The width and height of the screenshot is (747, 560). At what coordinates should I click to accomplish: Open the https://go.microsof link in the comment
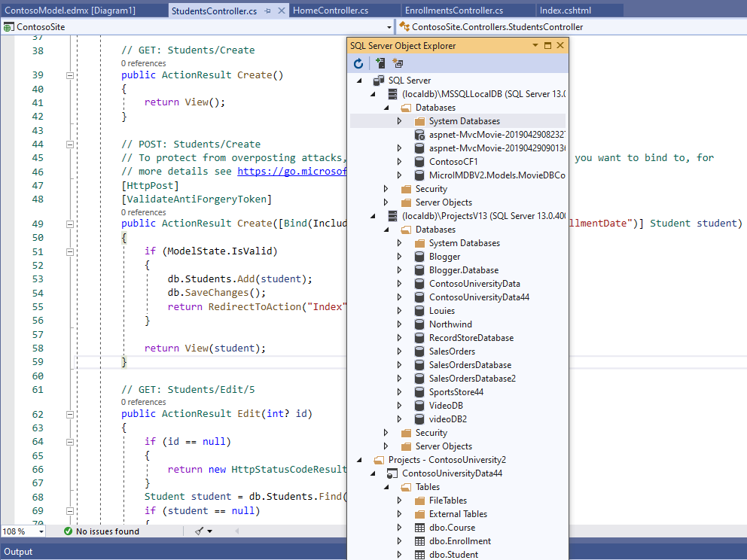coord(292,172)
